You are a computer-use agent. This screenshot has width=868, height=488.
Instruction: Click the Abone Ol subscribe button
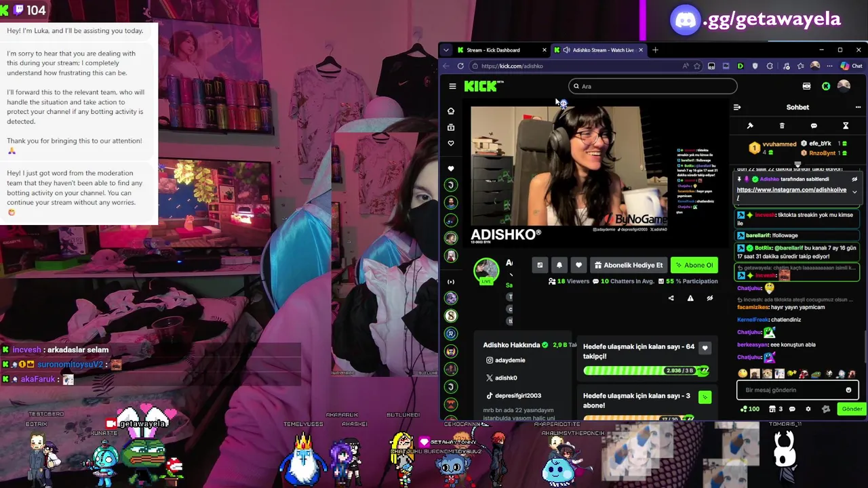(694, 266)
